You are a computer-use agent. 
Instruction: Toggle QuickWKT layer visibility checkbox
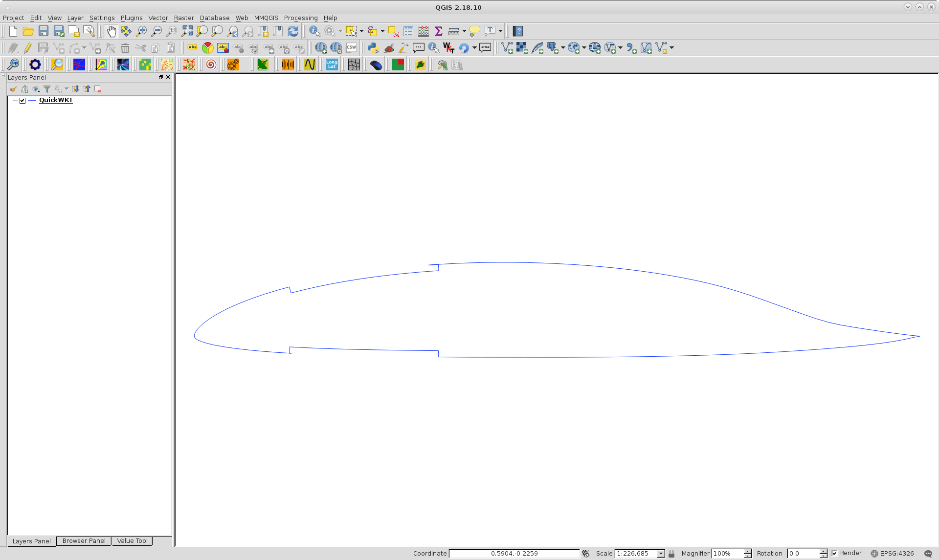[22, 100]
